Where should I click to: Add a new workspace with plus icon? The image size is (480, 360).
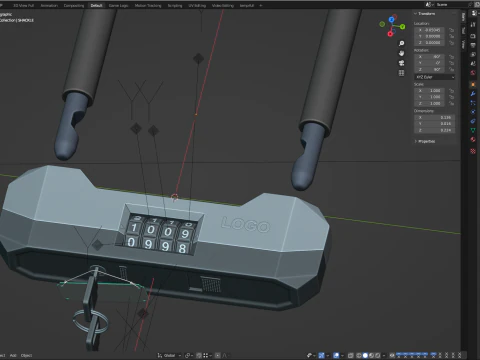click(x=261, y=5)
